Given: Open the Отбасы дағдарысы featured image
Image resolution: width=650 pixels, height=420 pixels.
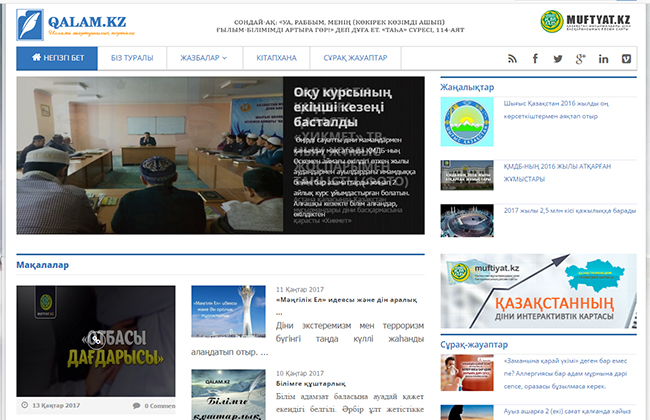Looking at the screenshot, I should tap(96, 341).
